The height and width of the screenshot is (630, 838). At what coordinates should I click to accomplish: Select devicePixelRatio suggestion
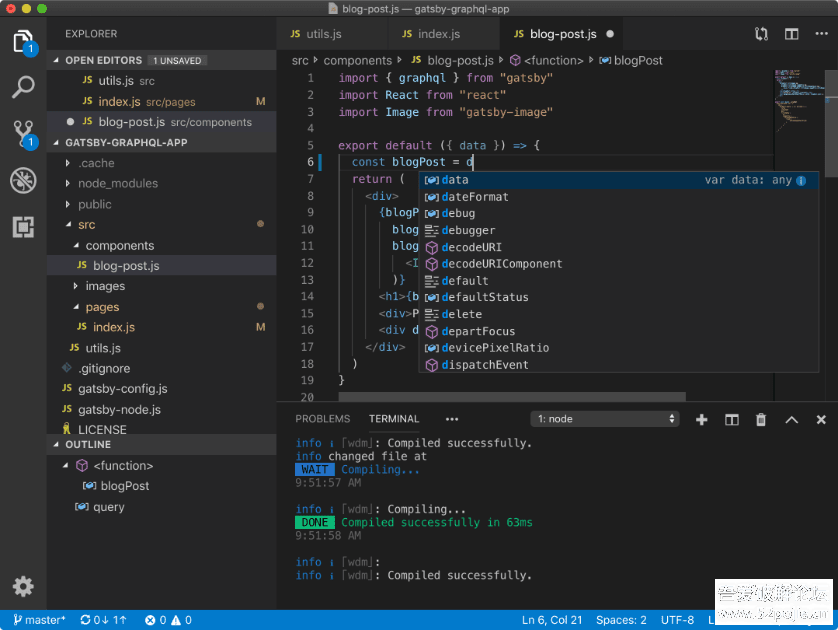[x=618, y=348]
